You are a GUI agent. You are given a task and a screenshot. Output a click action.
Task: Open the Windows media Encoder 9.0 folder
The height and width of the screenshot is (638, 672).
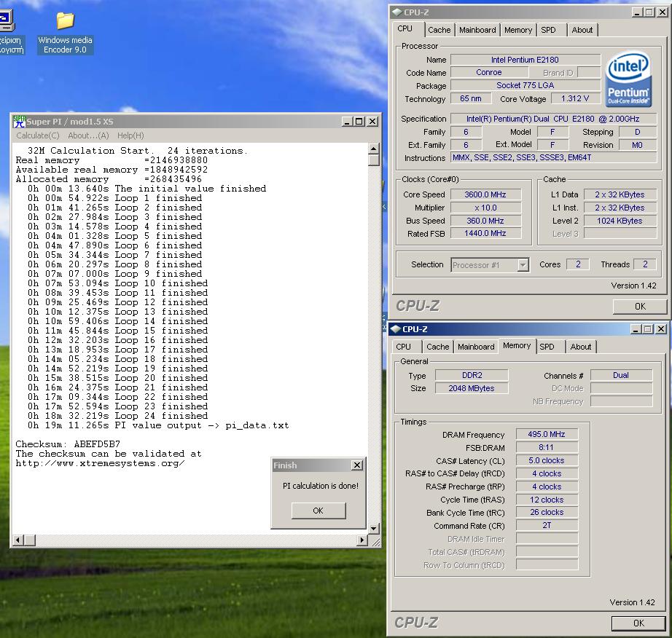pyautogui.click(x=65, y=33)
